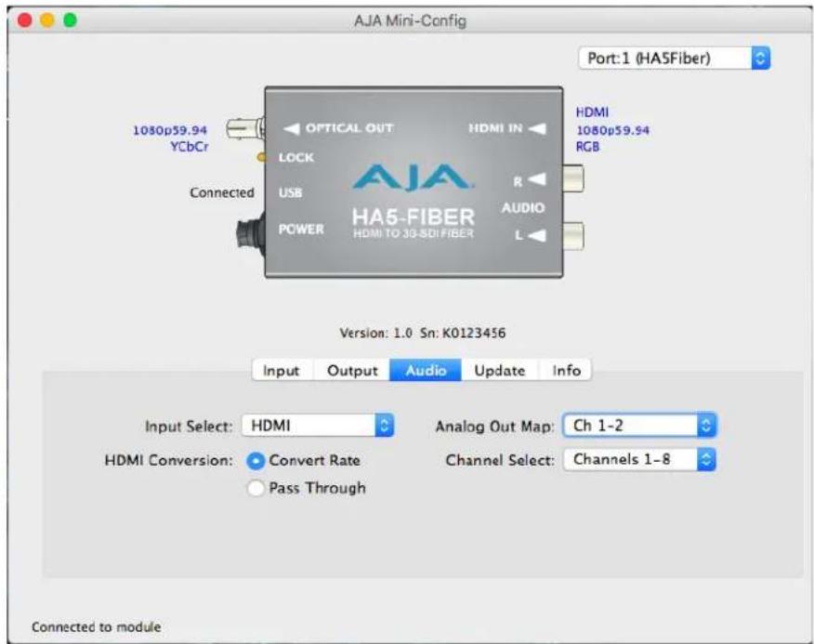Select the Pass Through radio button

(256, 488)
